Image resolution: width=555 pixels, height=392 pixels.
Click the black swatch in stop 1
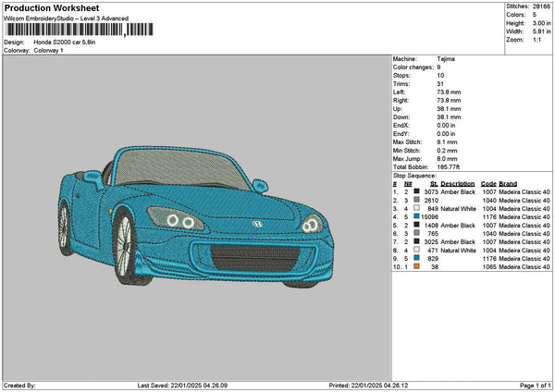418,191
